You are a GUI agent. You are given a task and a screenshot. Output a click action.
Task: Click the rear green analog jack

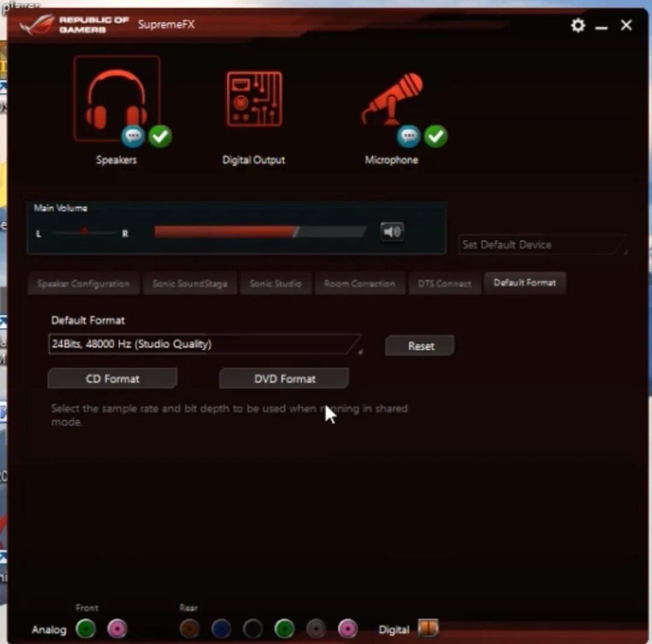(284, 628)
